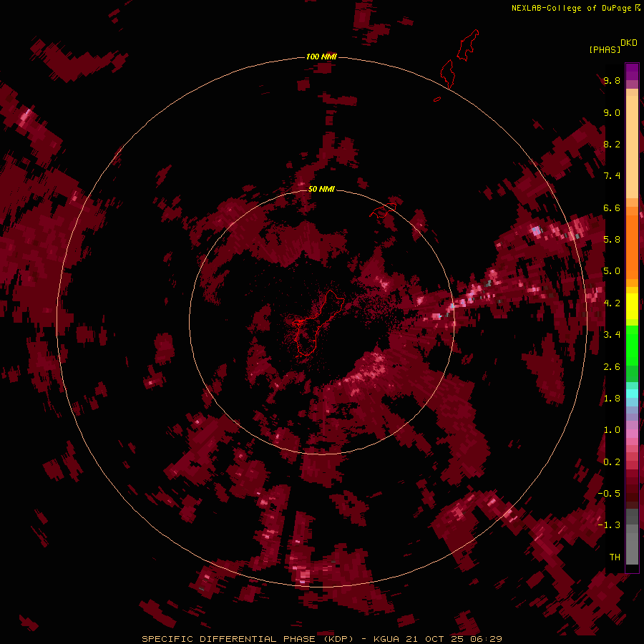Image resolution: width=644 pixels, height=644 pixels.
Task: Click the 21 OCT 25 date text
Action: (x=435, y=639)
